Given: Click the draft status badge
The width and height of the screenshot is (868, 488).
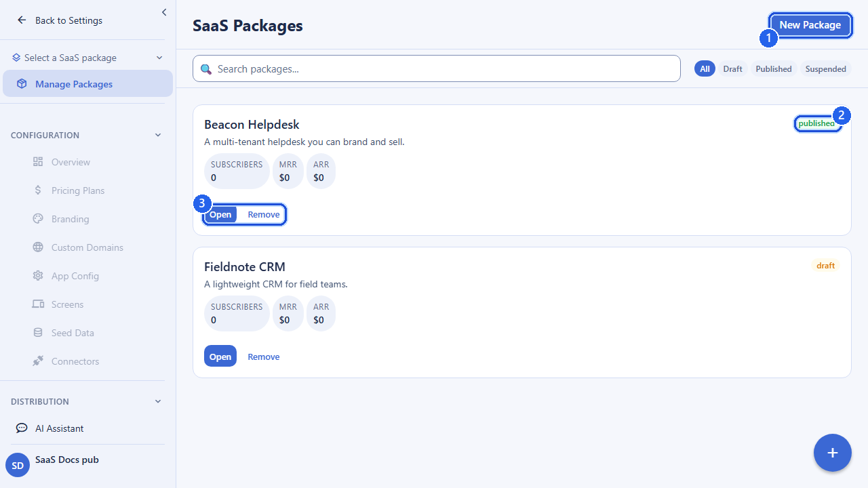Looking at the screenshot, I should tap(826, 266).
